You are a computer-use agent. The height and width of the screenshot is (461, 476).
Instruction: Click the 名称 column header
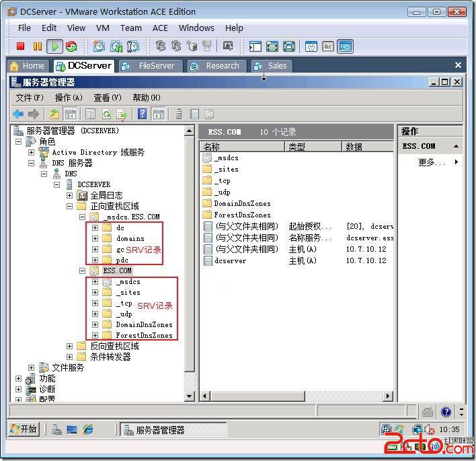click(x=242, y=147)
